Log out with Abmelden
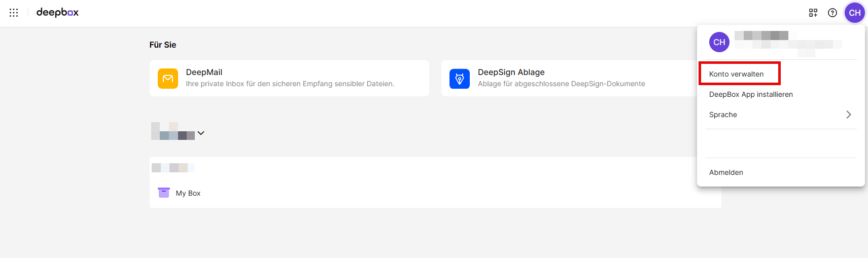 click(x=726, y=172)
